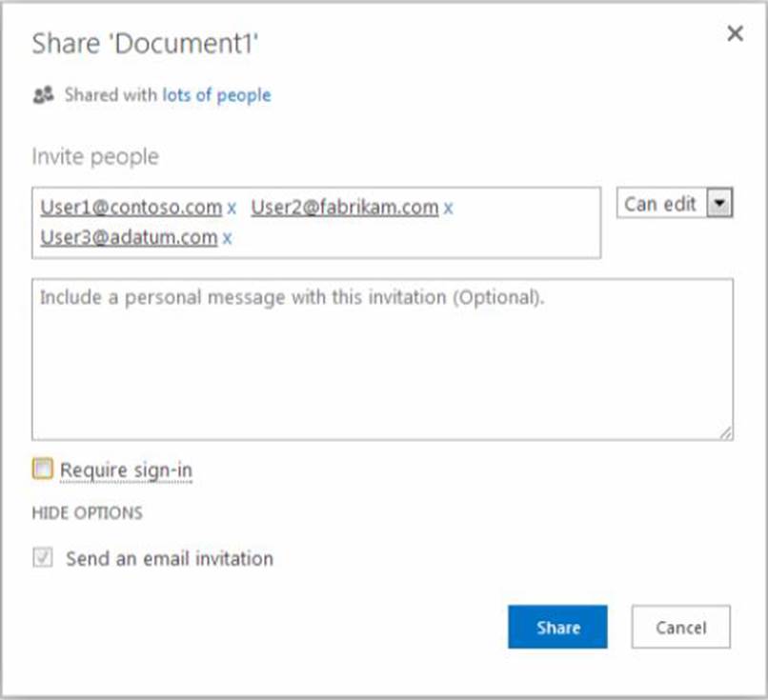Viewport: 768px width, 700px height.
Task: Open the 'lots of people' link
Action: tap(216, 95)
